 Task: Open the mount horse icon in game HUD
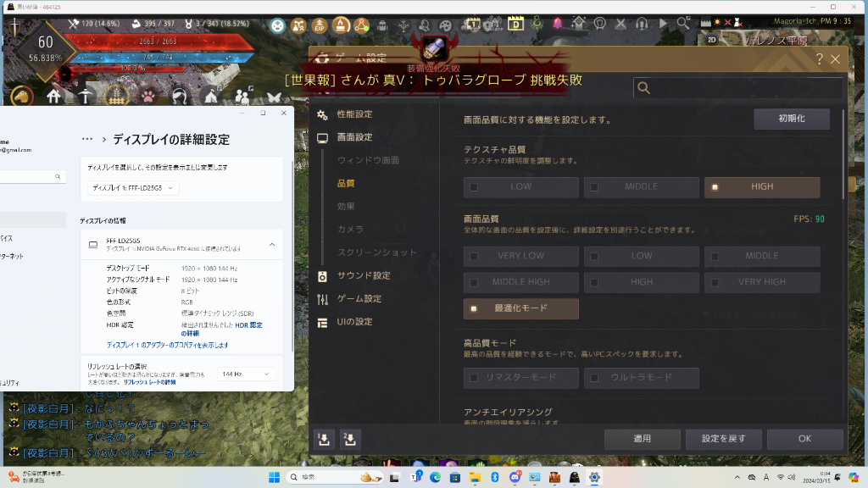(x=21, y=97)
